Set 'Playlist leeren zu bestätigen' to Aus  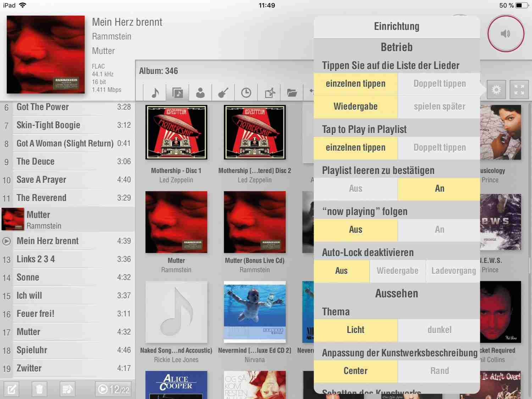click(x=355, y=189)
